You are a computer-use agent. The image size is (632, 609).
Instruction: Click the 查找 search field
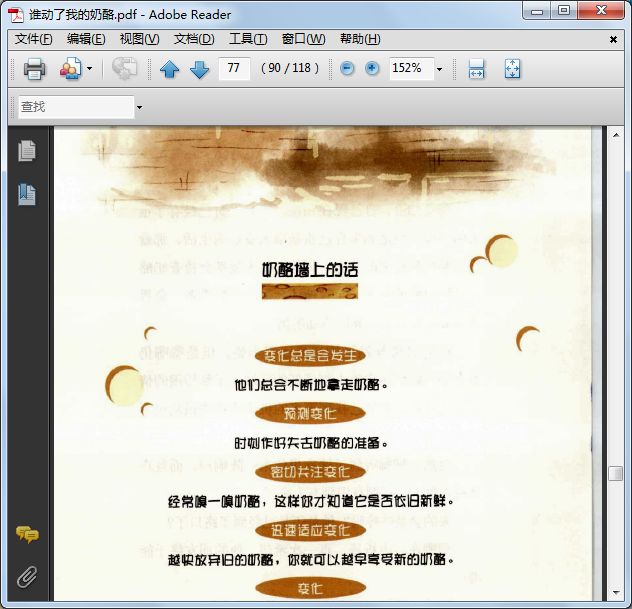click(76, 107)
